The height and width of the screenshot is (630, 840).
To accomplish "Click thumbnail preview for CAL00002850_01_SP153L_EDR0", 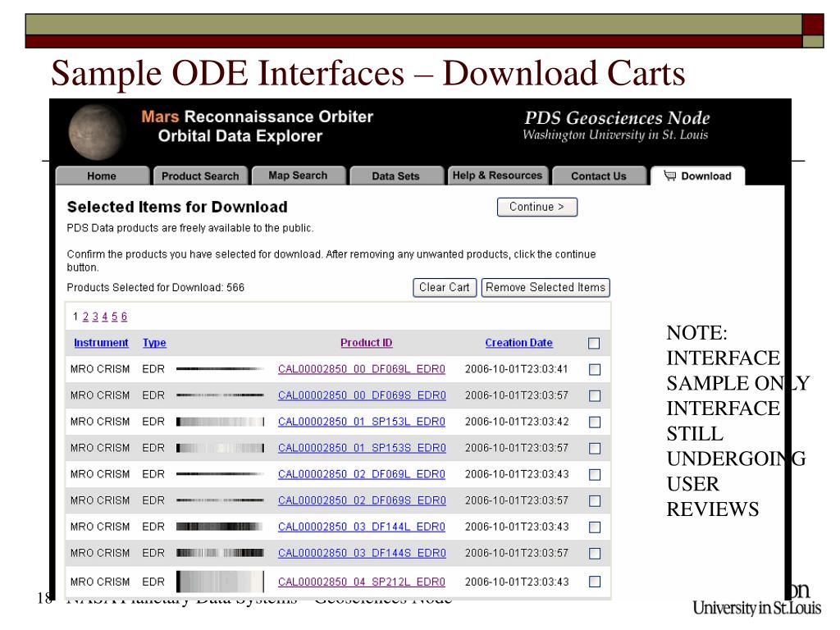I will tap(220, 422).
